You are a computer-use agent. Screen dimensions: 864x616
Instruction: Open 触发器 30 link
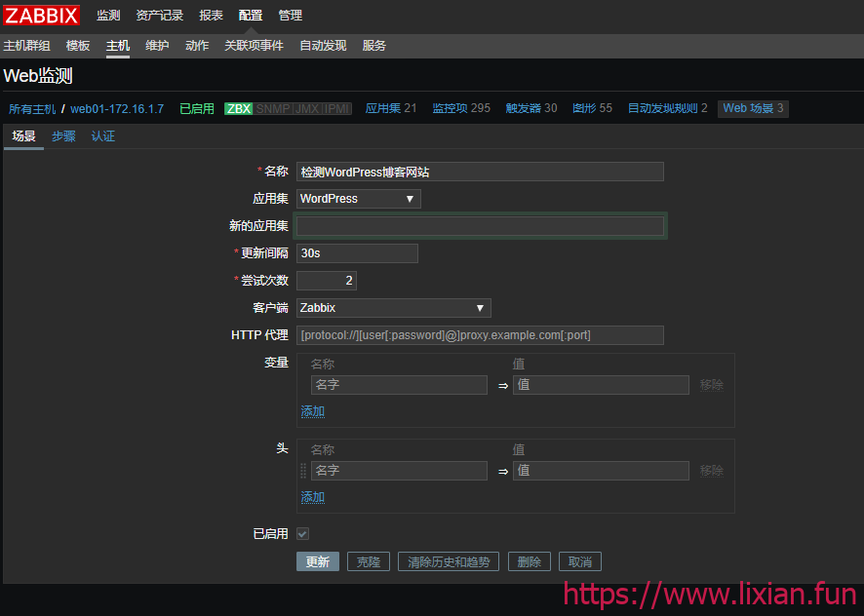tap(531, 108)
